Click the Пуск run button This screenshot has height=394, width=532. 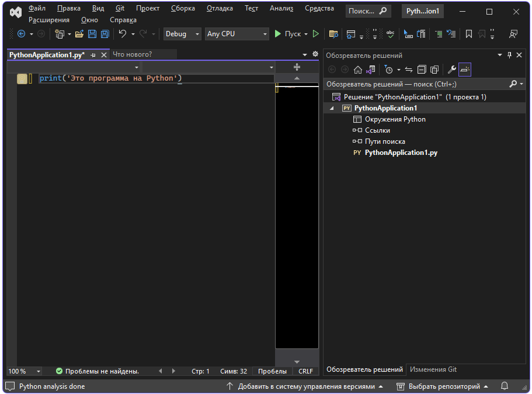tap(288, 34)
